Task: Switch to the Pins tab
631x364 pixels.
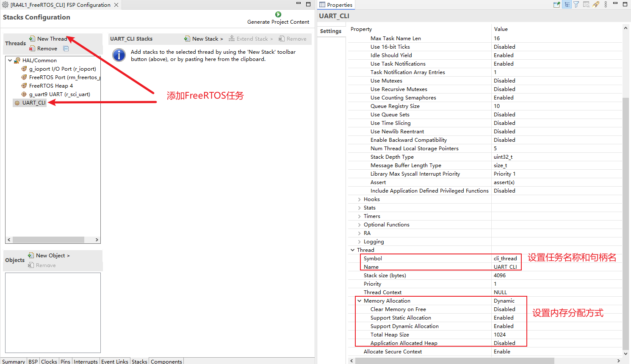Action: pos(65,361)
